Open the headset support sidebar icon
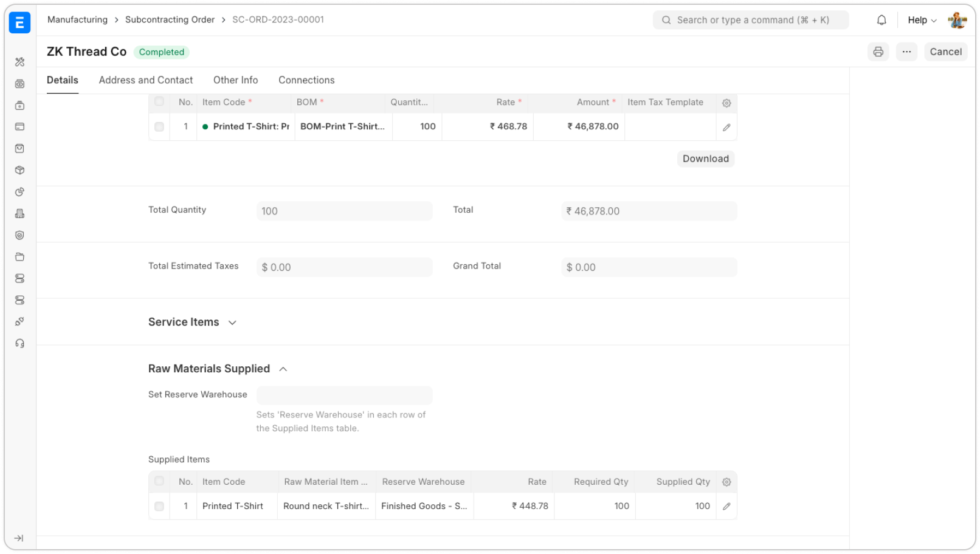980x554 pixels. [19, 343]
